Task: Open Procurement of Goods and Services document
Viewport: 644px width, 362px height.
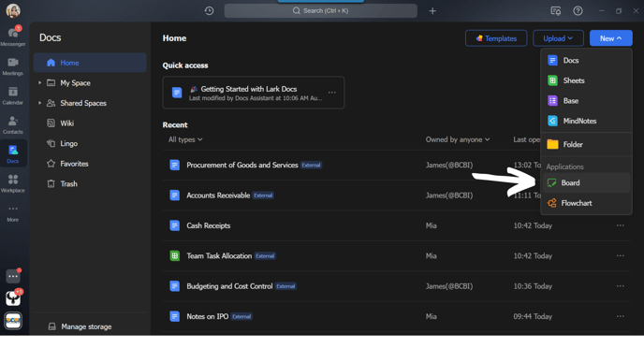Action: (241, 165)
